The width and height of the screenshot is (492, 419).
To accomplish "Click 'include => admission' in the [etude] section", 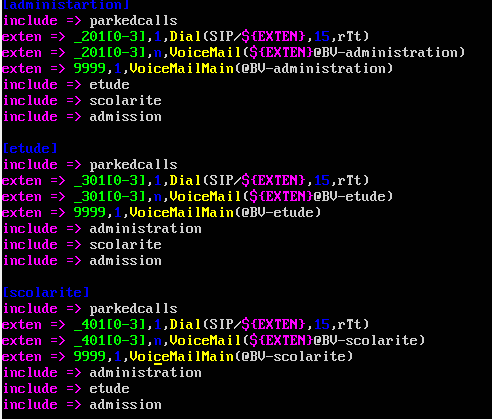I will point(82,261).
